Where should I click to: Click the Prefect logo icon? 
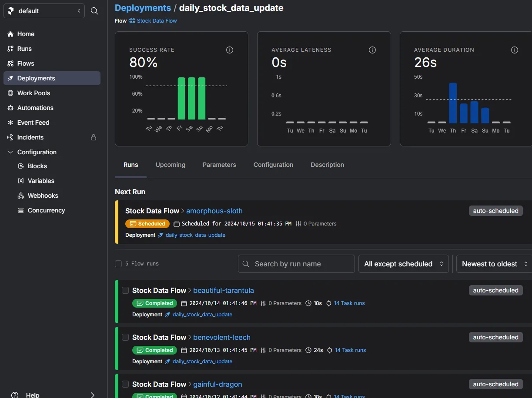pos(11,11)
